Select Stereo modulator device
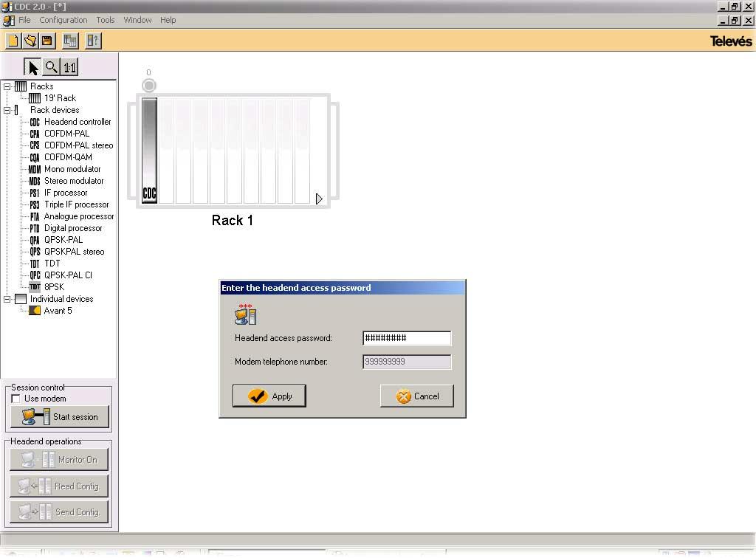 tap(74, 181)
